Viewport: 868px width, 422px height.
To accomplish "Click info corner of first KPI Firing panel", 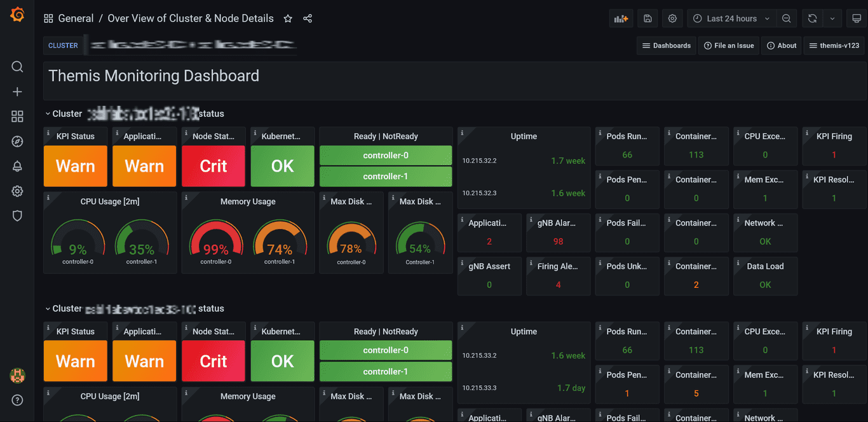I will point(807,132).
